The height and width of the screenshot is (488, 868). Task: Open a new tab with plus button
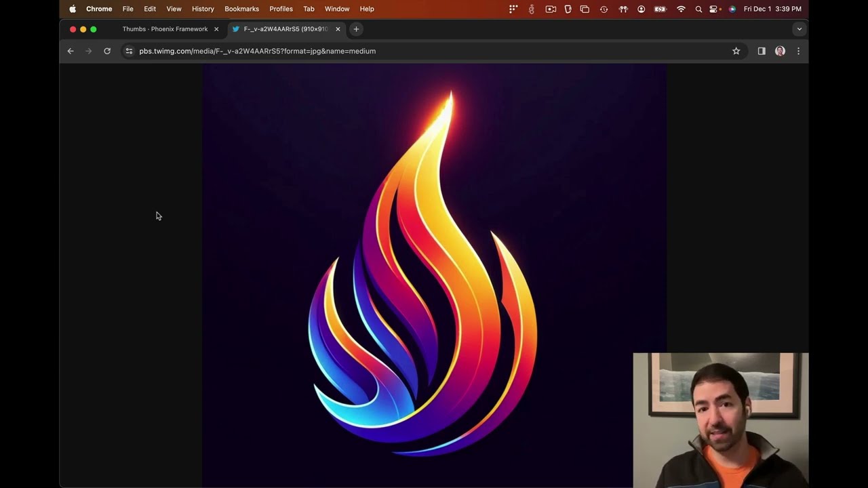pos(356,29)
